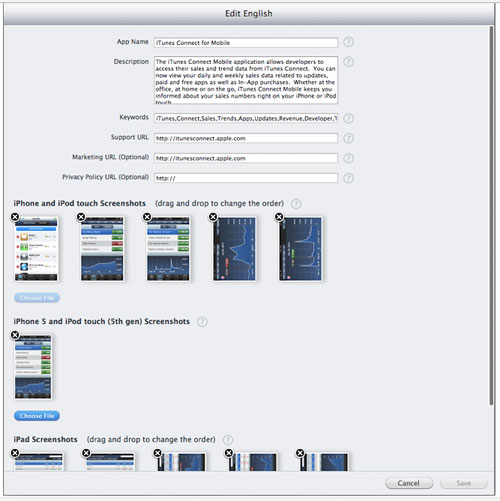The image size is (500, 501).
Task: Remove first iPhone screenshot with app list
Action: pos(15,217)
